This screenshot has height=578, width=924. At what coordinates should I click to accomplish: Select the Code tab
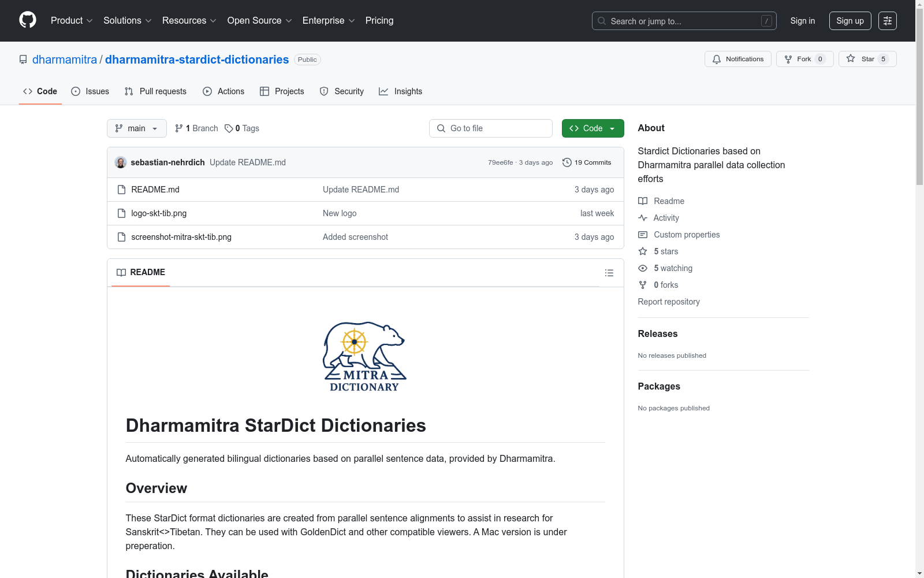40,91
